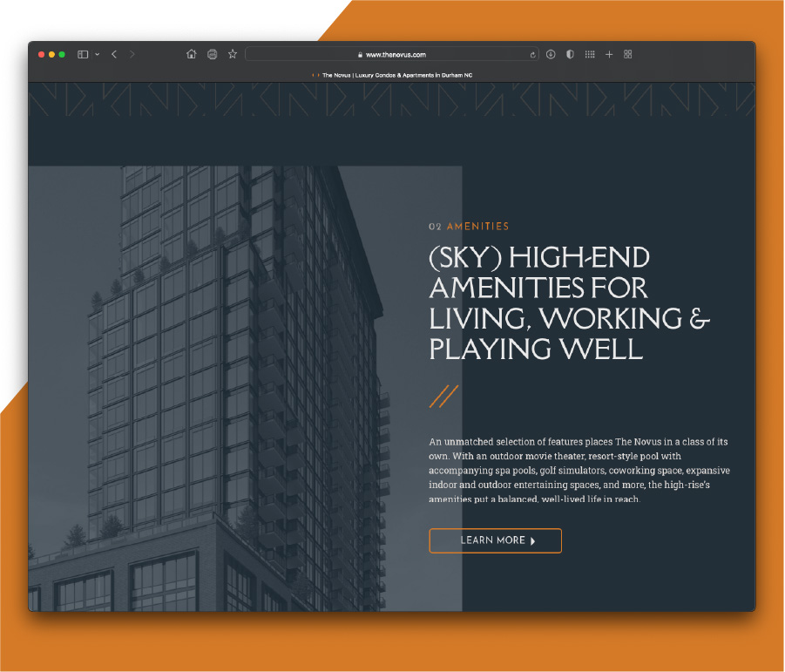Click the high-rise building image
785x672 pixels.
tap(245, 389)
